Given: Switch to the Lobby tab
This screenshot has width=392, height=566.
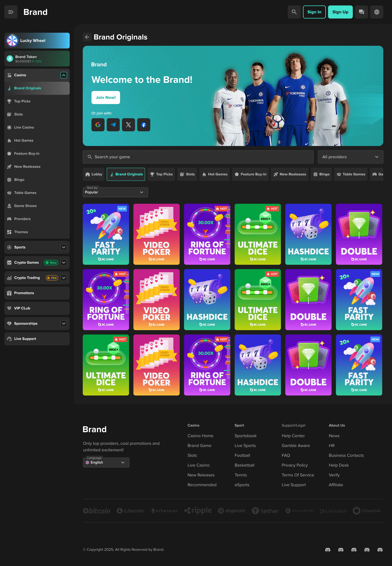Looking at the screenshot, I should tap(94, 174).
